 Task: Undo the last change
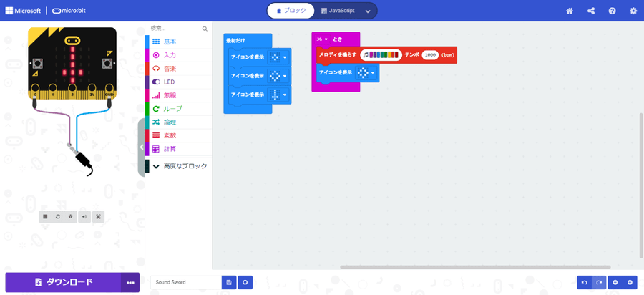point(584,282)
